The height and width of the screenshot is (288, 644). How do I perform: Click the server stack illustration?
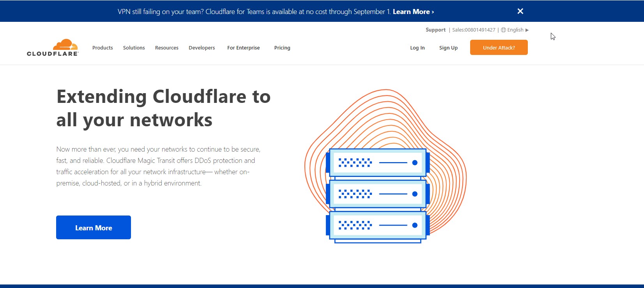coord(377,196)
